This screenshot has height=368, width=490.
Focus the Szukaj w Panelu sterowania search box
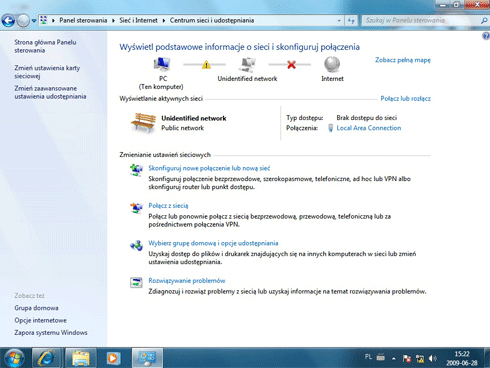point(421,20)
